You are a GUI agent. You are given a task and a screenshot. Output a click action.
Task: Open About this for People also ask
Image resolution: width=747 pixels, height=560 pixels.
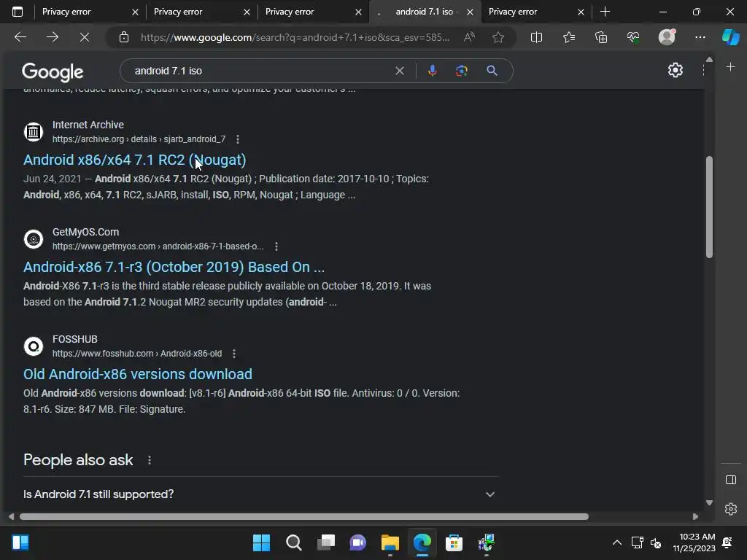click(x=150, y=460)
